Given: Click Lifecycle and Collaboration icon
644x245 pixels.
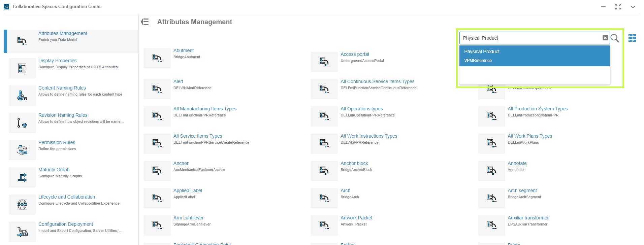Looking at the screenshot, I should [x=22, y=205].
